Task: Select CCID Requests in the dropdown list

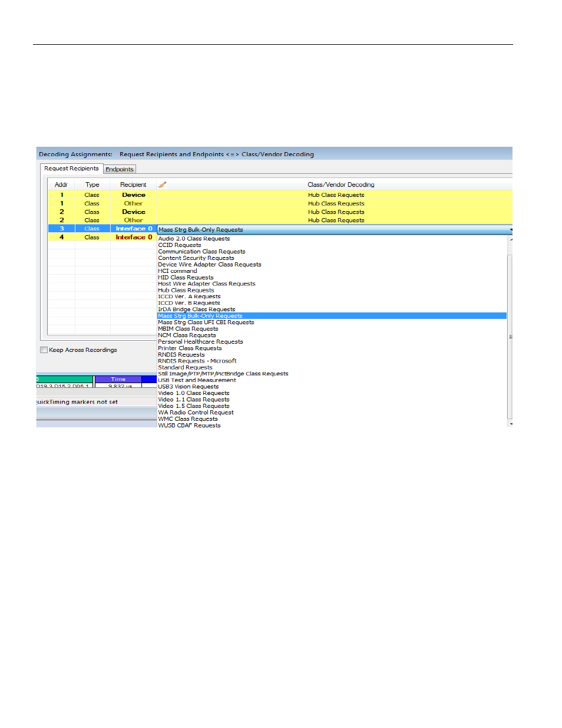Action: click(180, 245)
